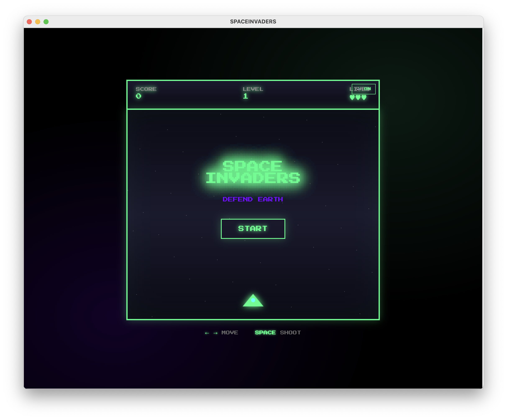Click the third lives heart icon
The width and height of the screenshot is (507, 420).
364,97
